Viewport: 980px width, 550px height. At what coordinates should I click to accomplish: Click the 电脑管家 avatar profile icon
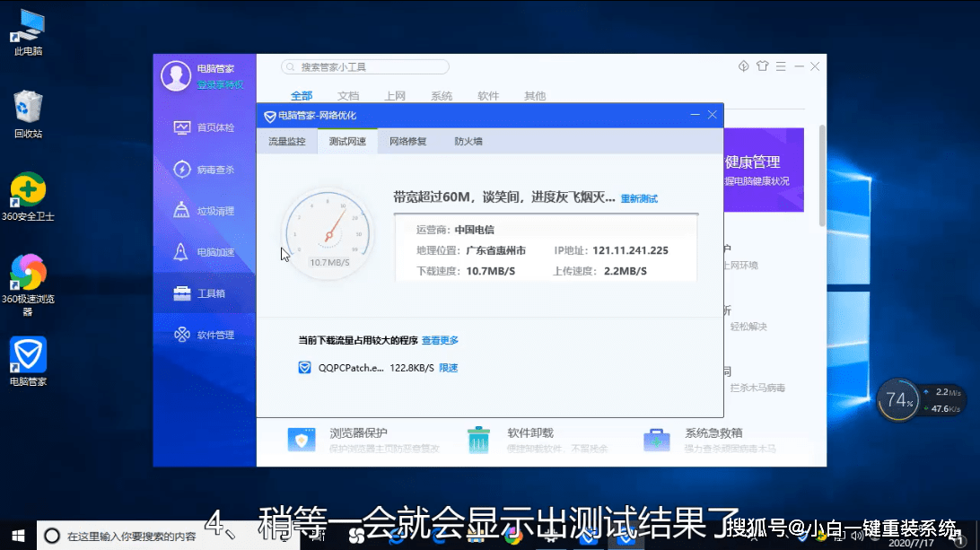pyautogui.click(x=177, y=76)
